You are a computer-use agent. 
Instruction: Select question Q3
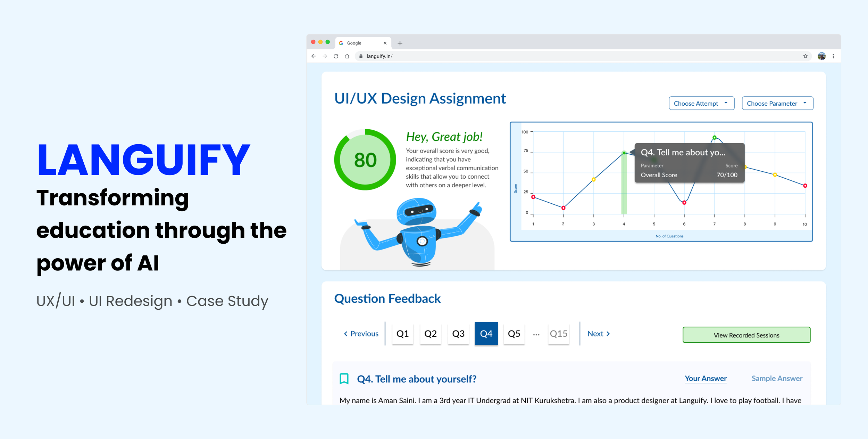(458, 334)
